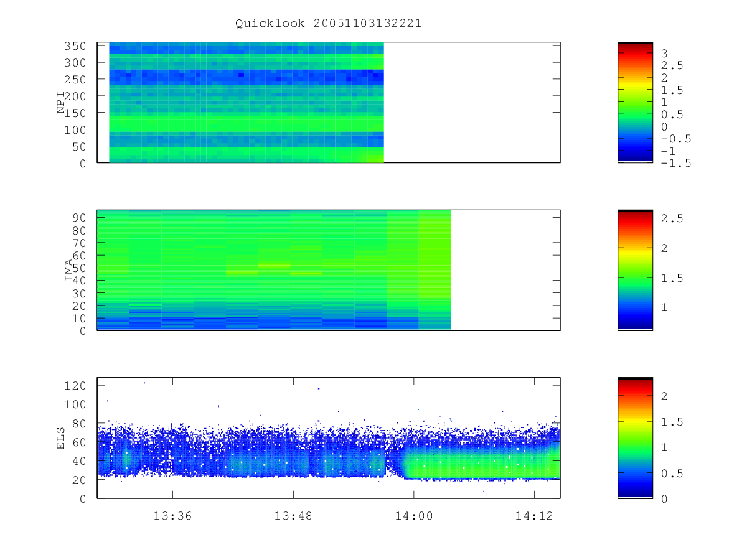This screenshot has height=560, width=747.
Task: Click the NPI axis label
Action: [61, 103]
